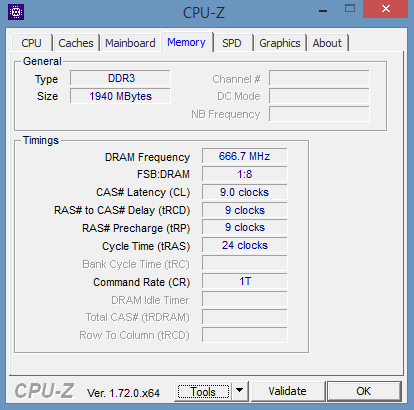
Task: Click the Tools button
Action: coord(203,391)
